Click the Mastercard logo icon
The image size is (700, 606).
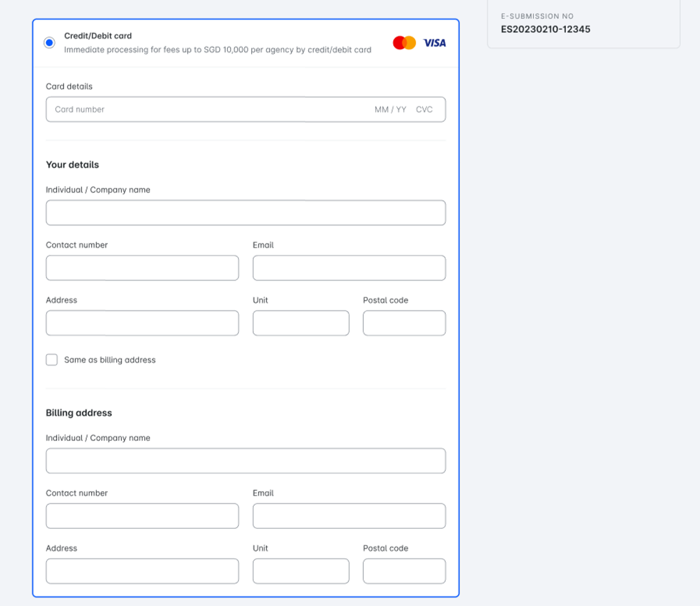tap(404, 43)
